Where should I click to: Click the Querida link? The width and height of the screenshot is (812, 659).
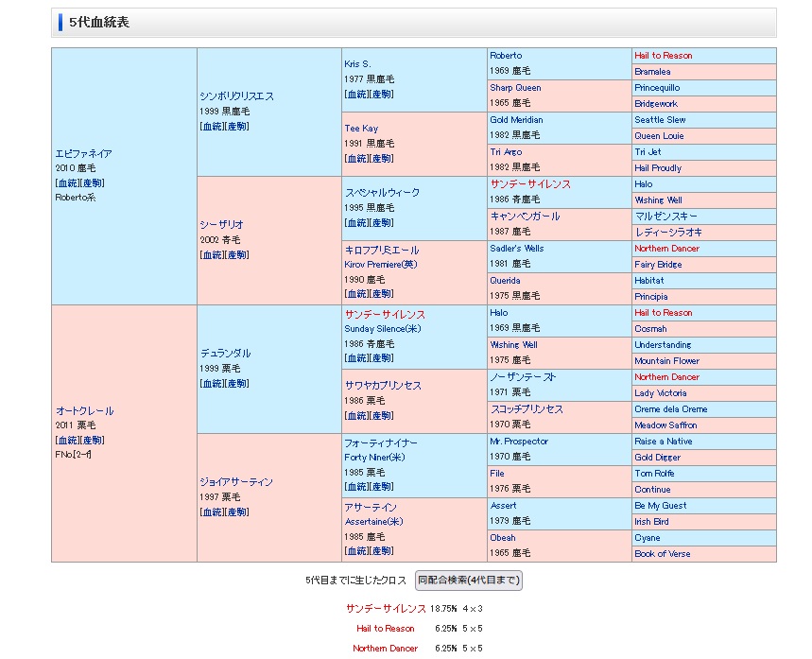pyautogui.click(x=505, y=280)
